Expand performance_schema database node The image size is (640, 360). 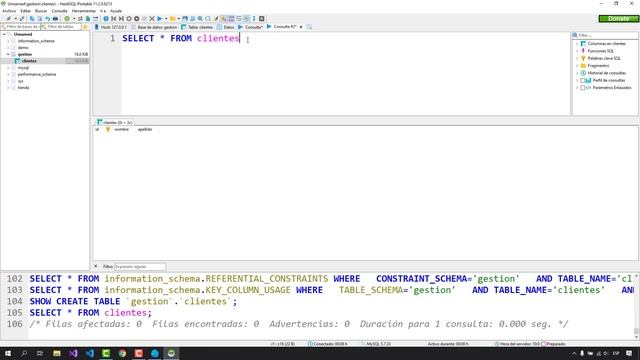coord(8,74)
